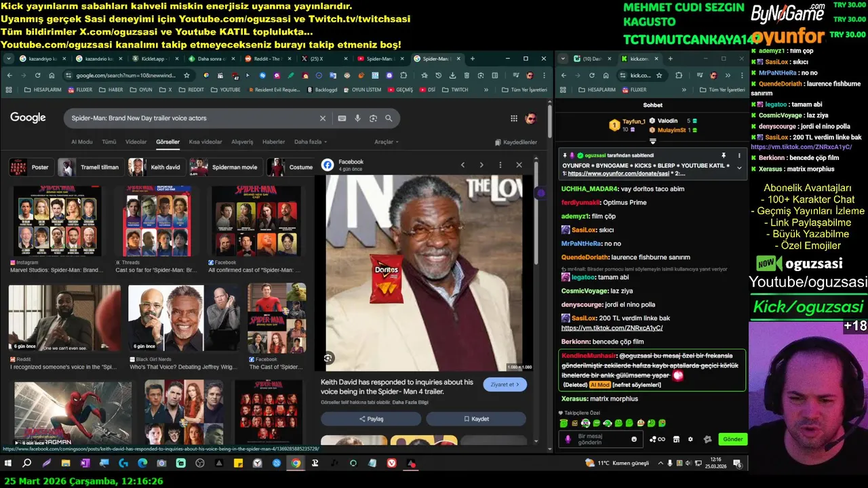Reload the Google search page
The image size is (868, 488).
37,75
